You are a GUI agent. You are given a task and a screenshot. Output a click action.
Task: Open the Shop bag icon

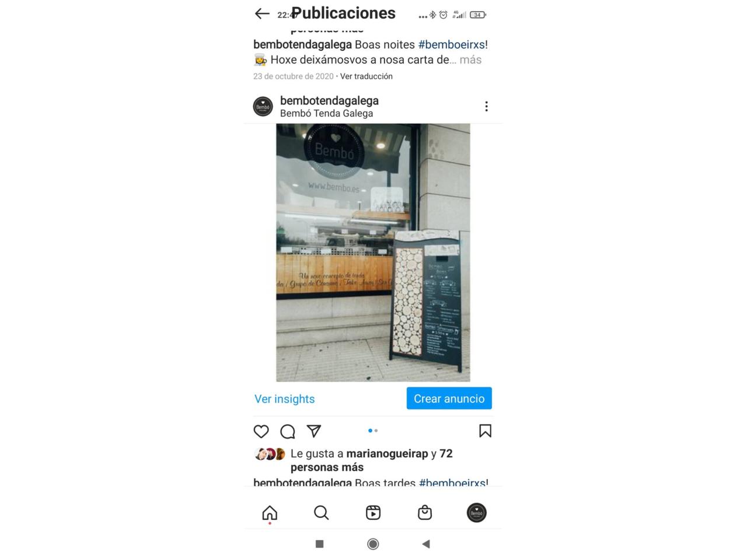[x=425, y=512]
